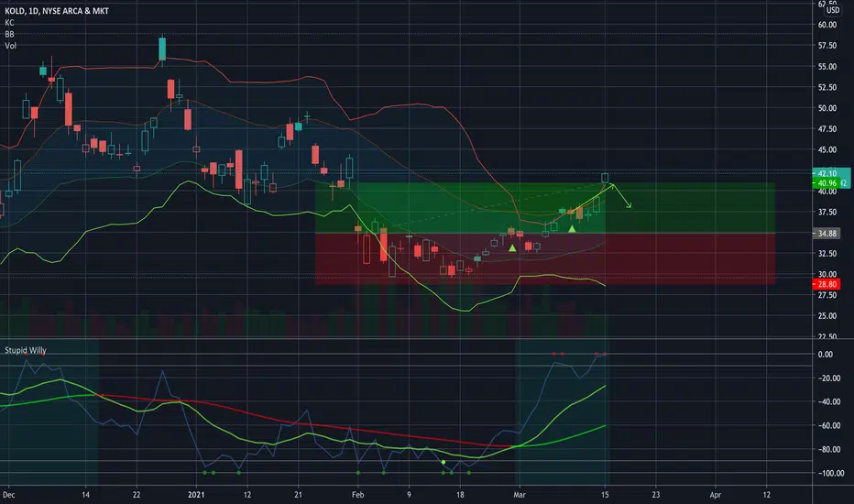Image resolution: width=854 pixels, height=504 pixels.
Task: Click the 45.00 price axis value
Action: pyautogui.click(x=827, y=150)
